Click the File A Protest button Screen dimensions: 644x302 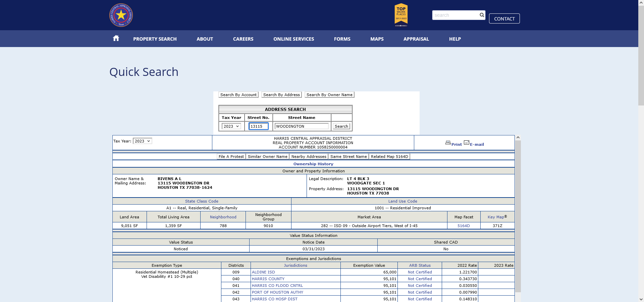231,157
